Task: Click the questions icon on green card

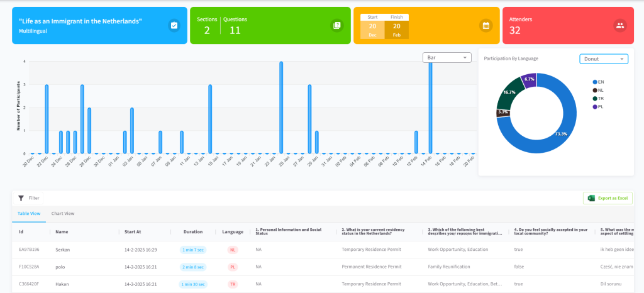Action: tap(337, 25)
